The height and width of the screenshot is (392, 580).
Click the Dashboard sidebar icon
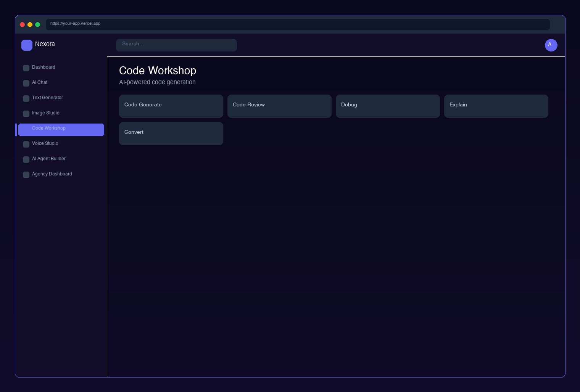click(x=26, y=68)
